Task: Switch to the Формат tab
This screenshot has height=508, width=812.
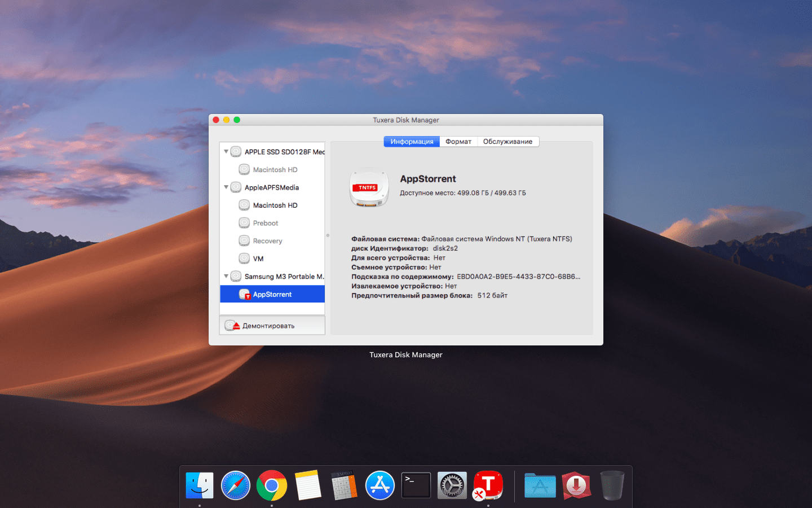Action: pyautogui.click(x=458, y=141)
